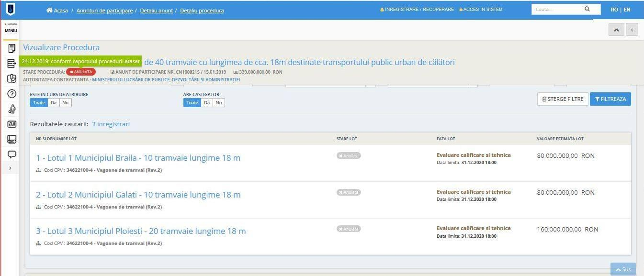Viewport: 644px width, 276px height.
Task: Select 'Nu' under Are castigator
Action: point(218,103)
